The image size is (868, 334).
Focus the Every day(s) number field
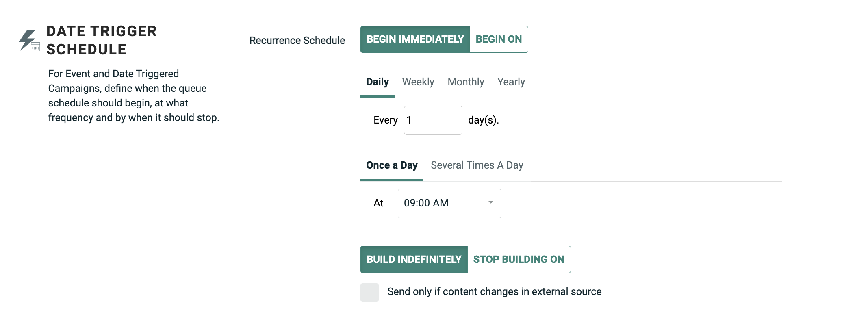click(x=433, y=120)
